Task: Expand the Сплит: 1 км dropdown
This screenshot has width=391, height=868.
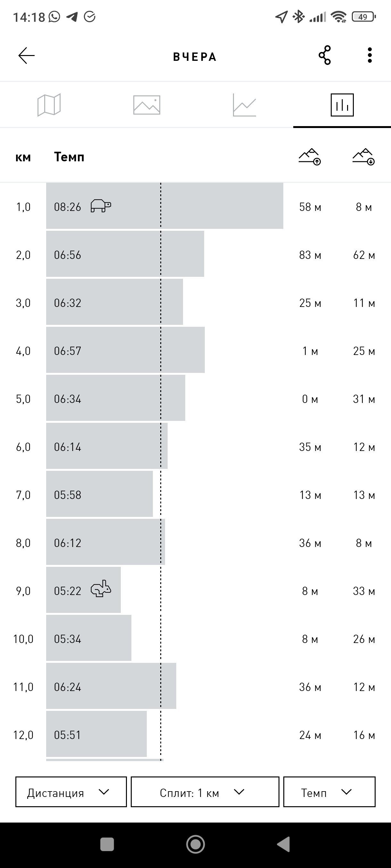Action: click(x=205, y=792)
